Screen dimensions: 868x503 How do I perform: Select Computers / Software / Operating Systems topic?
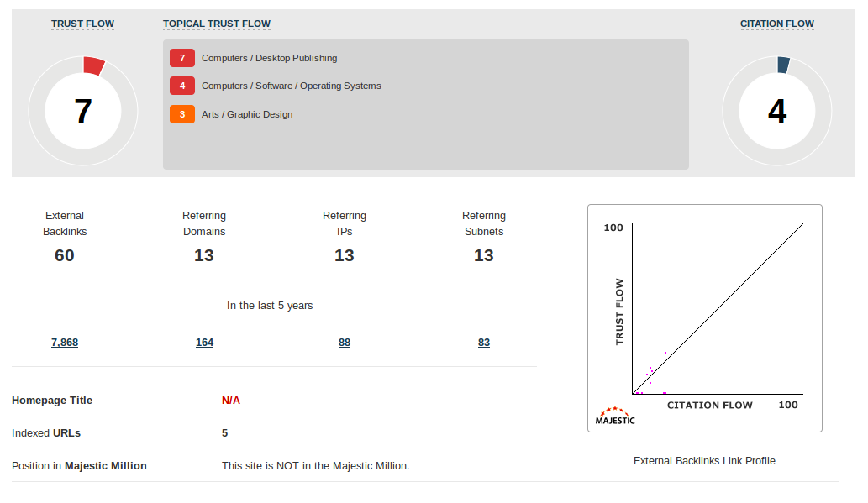(292, 86)
